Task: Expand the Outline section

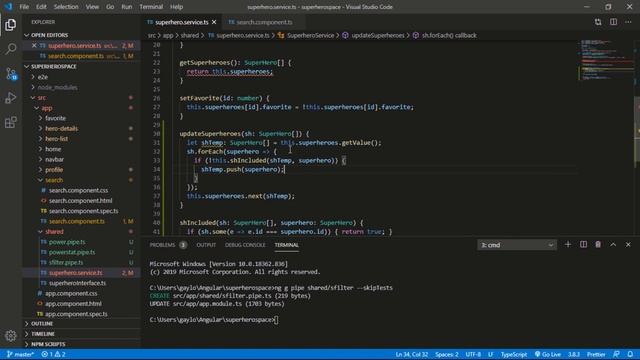Action: 82,324
